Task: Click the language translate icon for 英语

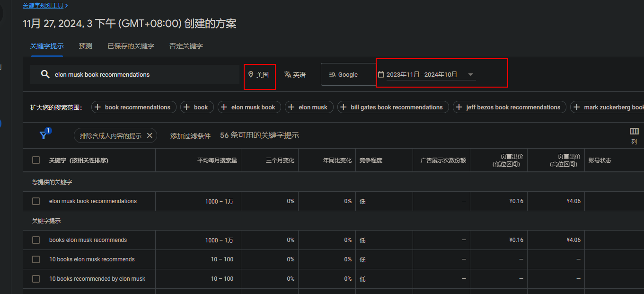Action: 287,74
